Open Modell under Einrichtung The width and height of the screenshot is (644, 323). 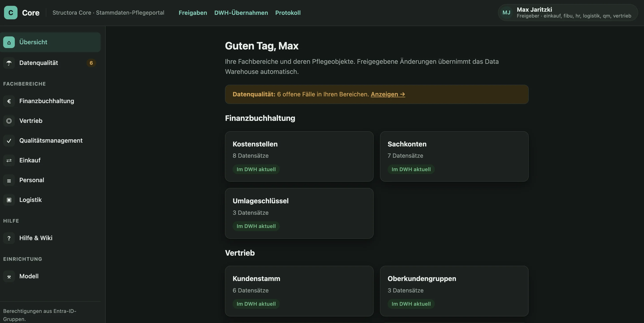click(x=50, y=276)
